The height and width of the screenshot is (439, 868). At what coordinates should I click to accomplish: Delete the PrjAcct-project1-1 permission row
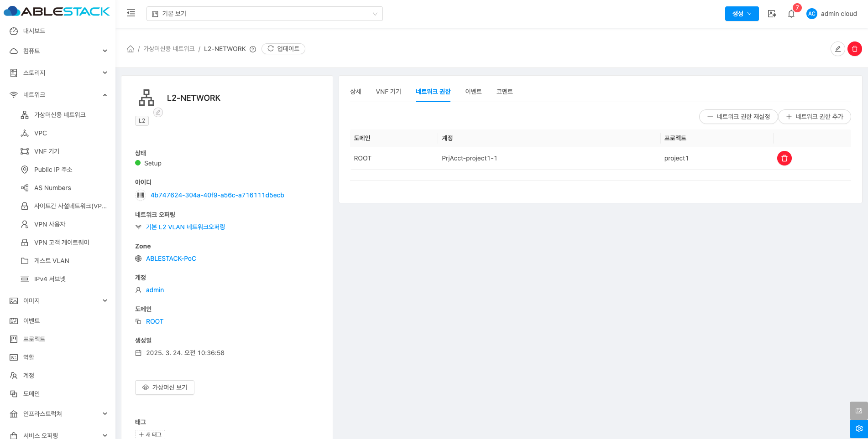point(784,158)
